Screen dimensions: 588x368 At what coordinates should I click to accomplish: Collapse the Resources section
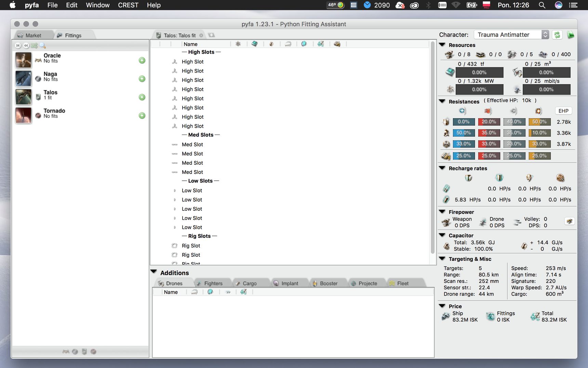click(x=442, y=45)
